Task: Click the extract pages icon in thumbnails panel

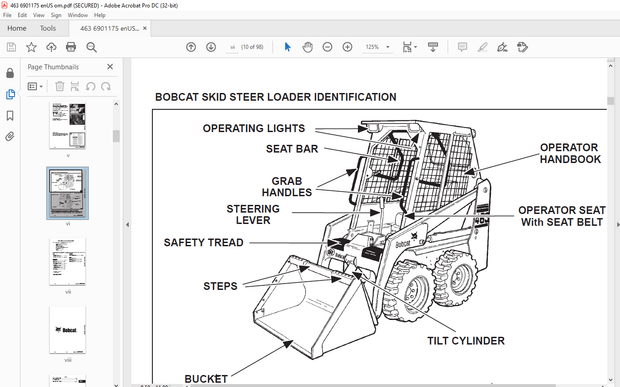Action: (75, 86)
